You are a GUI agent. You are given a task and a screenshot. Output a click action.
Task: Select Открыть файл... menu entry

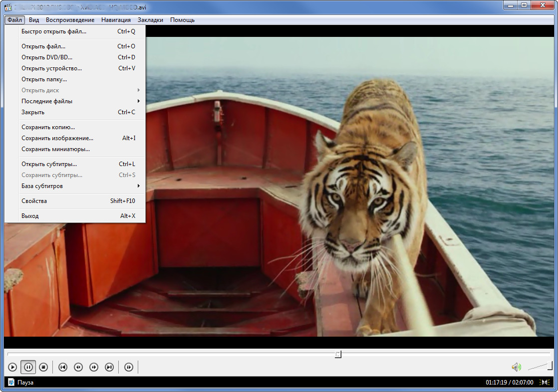[75, 46]
